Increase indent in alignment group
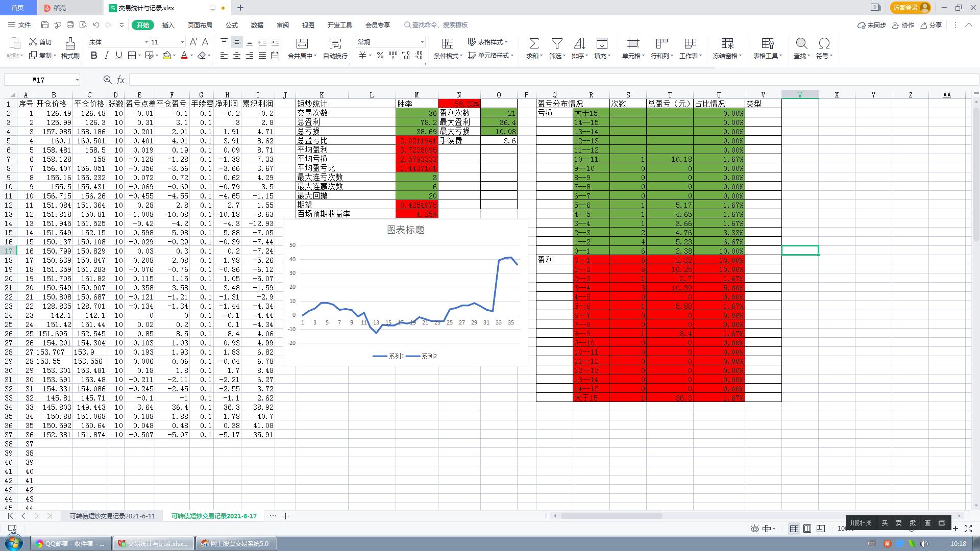980x551 pixels. 275,42
